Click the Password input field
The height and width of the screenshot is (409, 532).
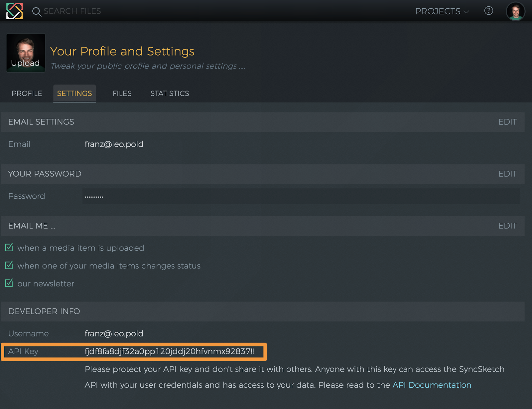click(301, 196)
